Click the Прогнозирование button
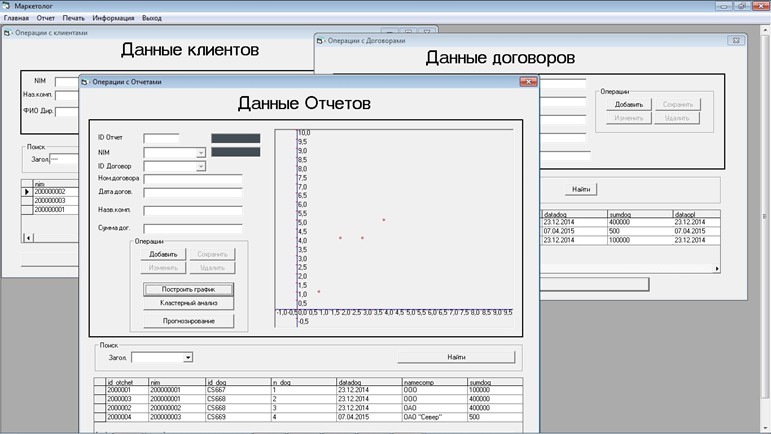The image size is (771, 434). point(189,321)
